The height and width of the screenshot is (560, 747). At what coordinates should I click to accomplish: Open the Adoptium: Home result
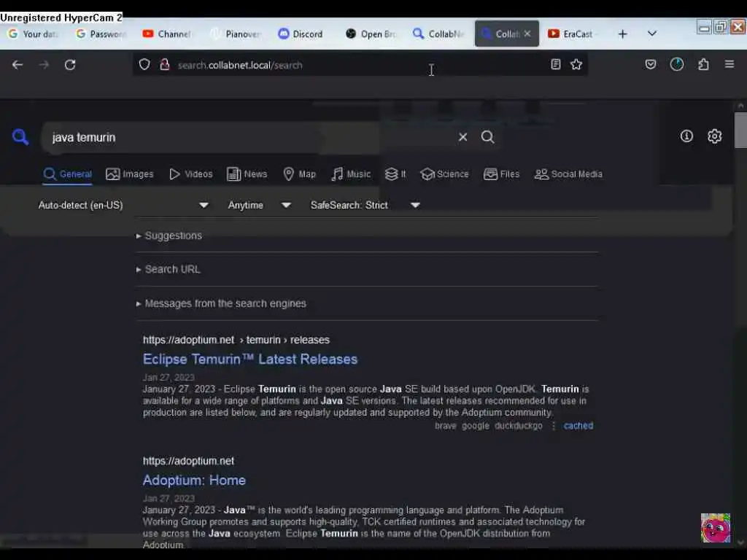194,480
